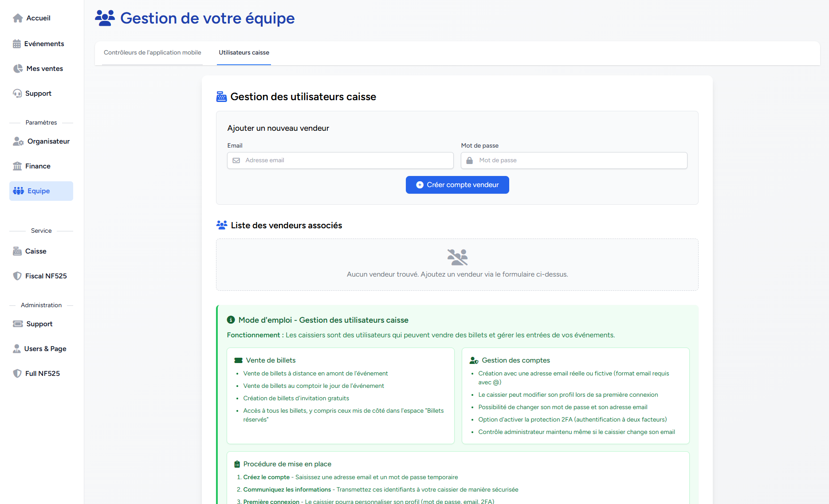Image resolution: width=829 pixels, height=504 pixels.
Task: Click the Caisse cash register icon in sidebar
Action: (x=17, y=251)
